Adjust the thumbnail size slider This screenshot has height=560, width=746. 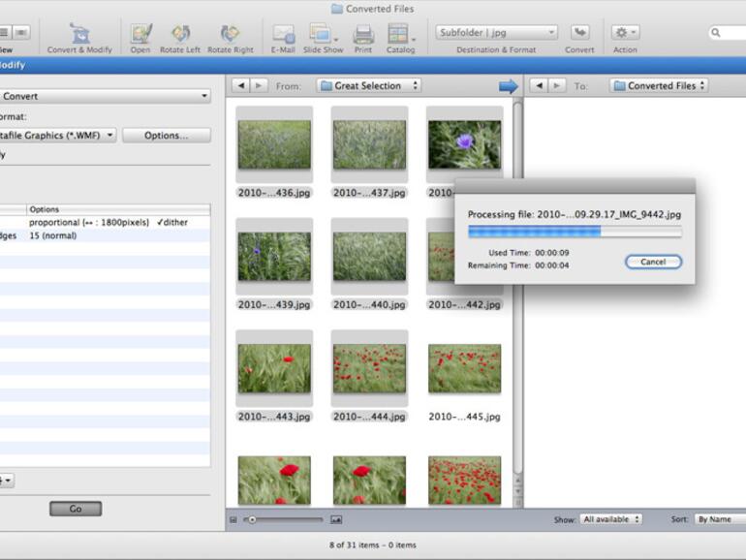[x=253, y=520]
